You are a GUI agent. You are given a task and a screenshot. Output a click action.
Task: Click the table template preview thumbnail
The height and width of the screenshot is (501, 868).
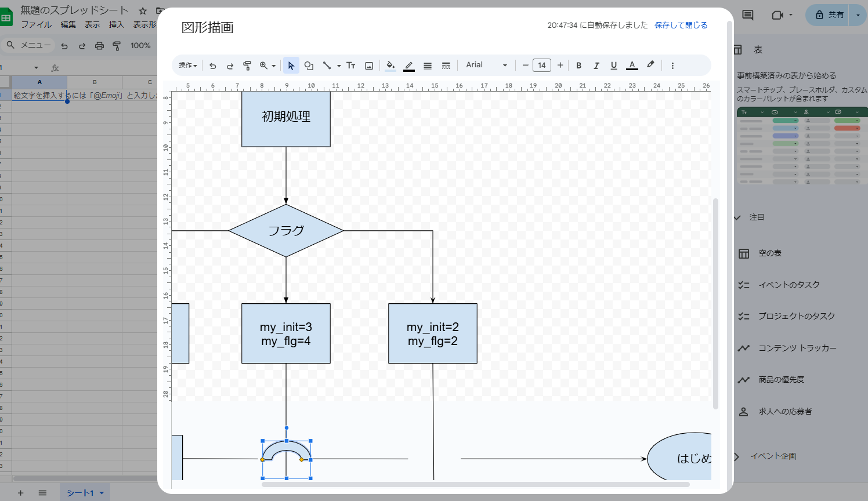coord(802,146)
